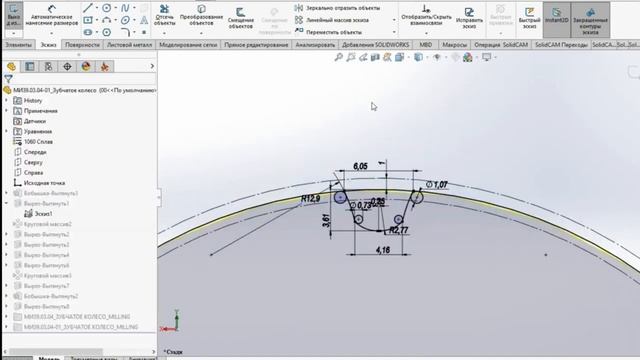Viewport: 640px width, 360px height.
Task: Collapse the Вырез-Вытянуть1 node
Action: [x=6, y=203]
